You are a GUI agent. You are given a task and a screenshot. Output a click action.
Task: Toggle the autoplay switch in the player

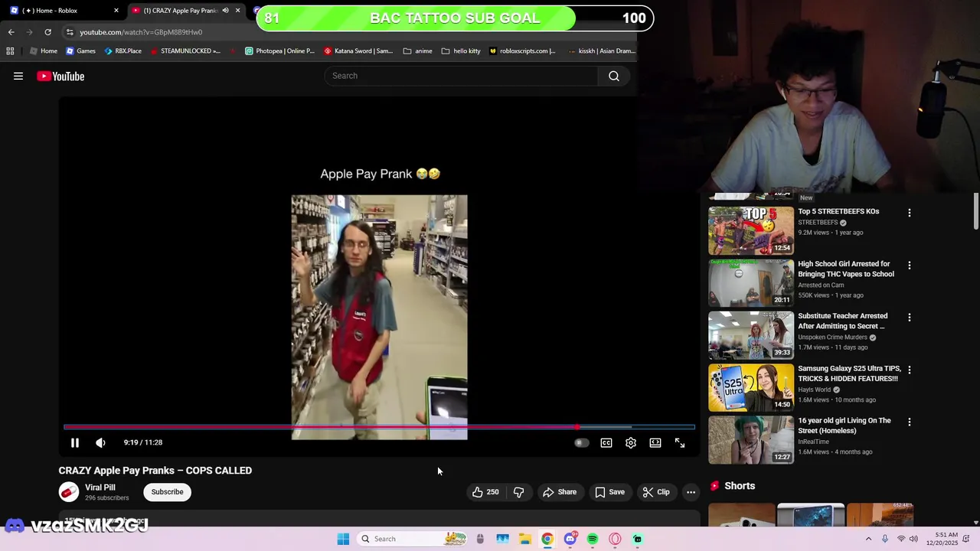tap(581, 442)
